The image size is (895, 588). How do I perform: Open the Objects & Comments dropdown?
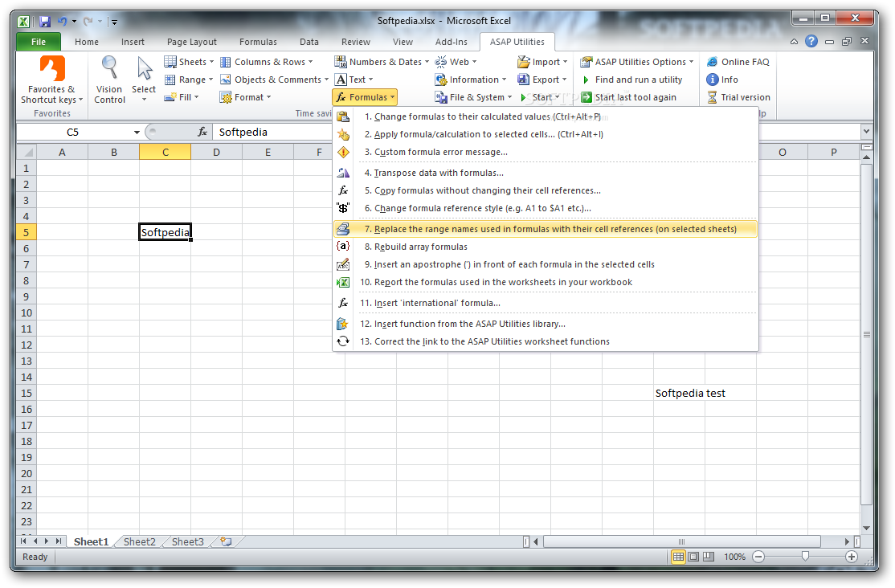point(275,80)
